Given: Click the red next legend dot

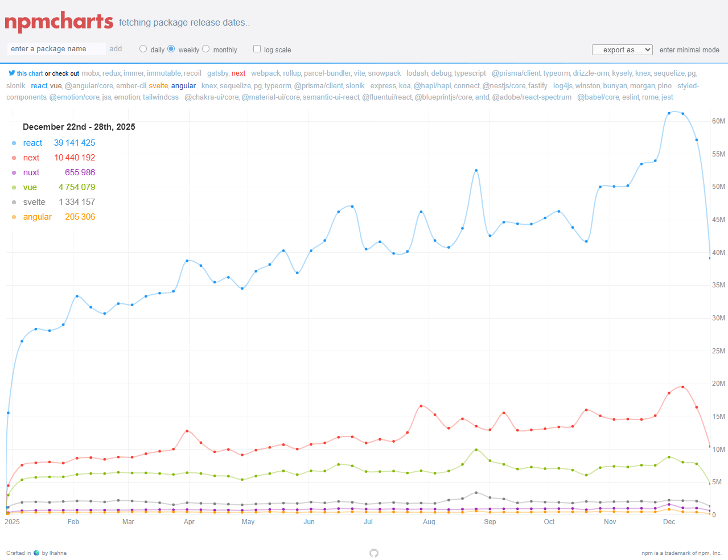Looking at the screenshot, I should (14, 158).
